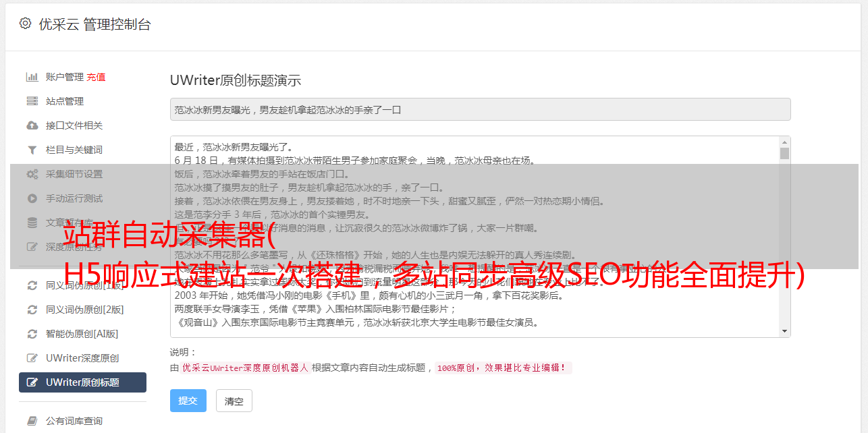Select the 接口文件相关 menu label
The image size is (868, 433).
(x=74, y=125)
